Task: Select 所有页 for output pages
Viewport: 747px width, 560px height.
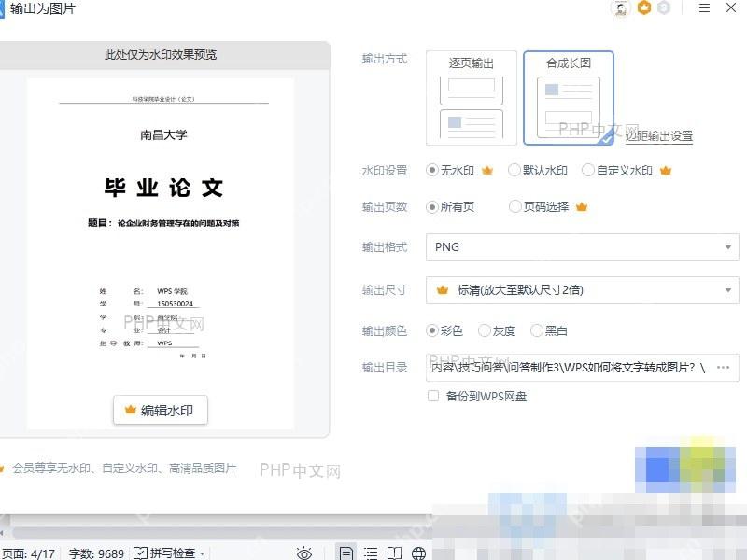Action: (450, 206)
